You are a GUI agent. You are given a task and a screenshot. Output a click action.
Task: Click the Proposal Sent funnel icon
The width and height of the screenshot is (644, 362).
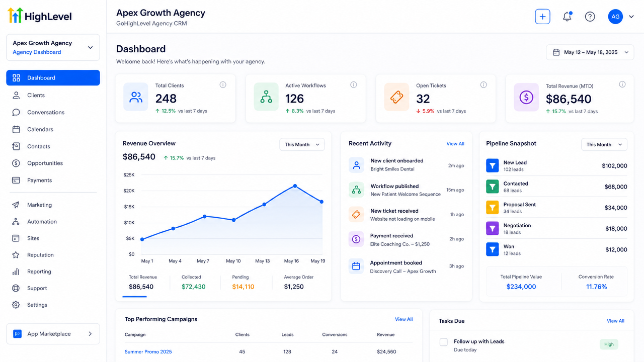(492, 207)
